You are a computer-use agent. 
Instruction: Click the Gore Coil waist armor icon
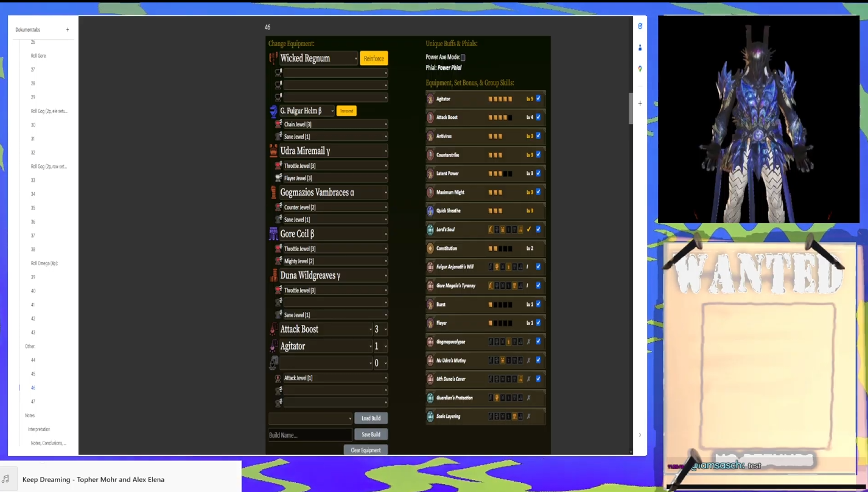pos(273,234)
